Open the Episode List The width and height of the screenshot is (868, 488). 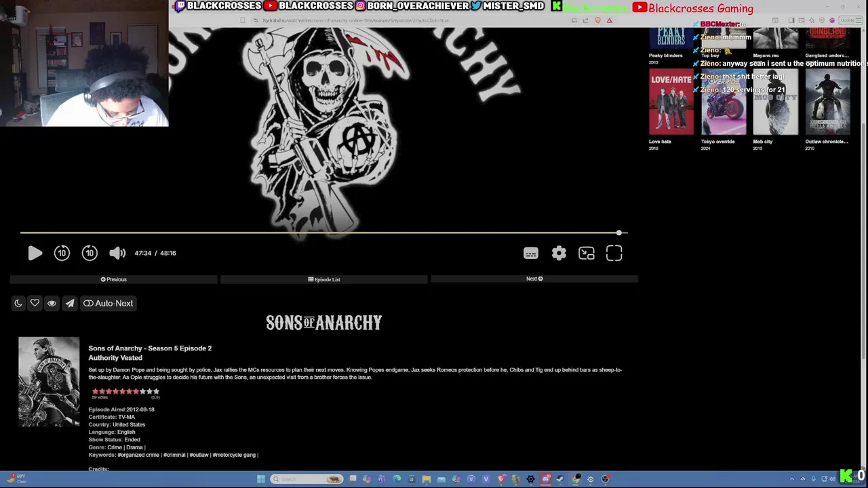(x=324, y=279)
